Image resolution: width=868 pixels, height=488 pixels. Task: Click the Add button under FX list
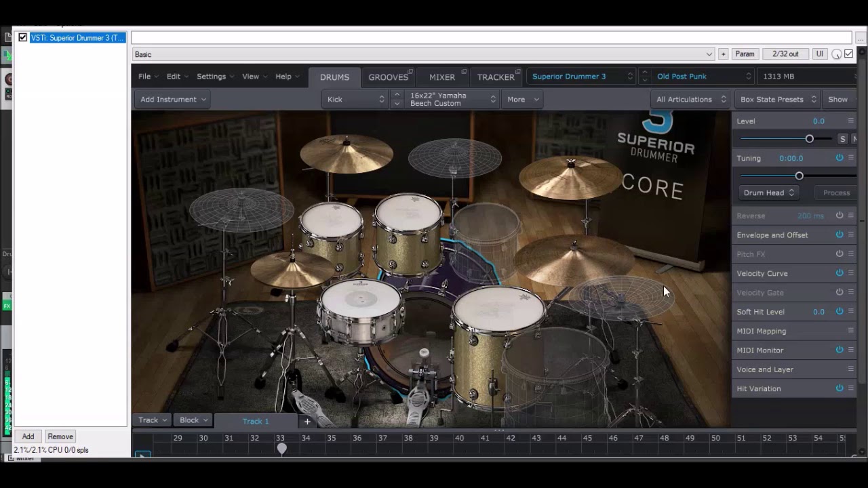(x=28, y=436)
